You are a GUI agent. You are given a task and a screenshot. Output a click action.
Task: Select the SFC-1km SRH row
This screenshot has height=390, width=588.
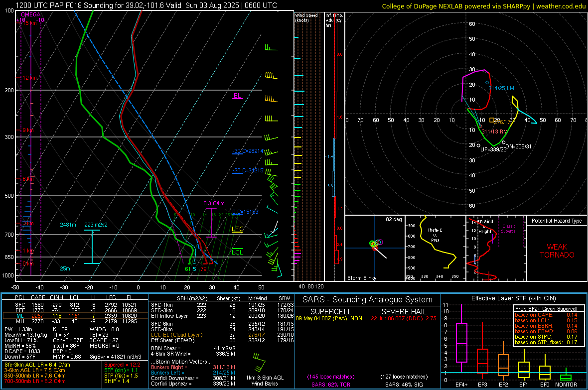click(222, 305)
